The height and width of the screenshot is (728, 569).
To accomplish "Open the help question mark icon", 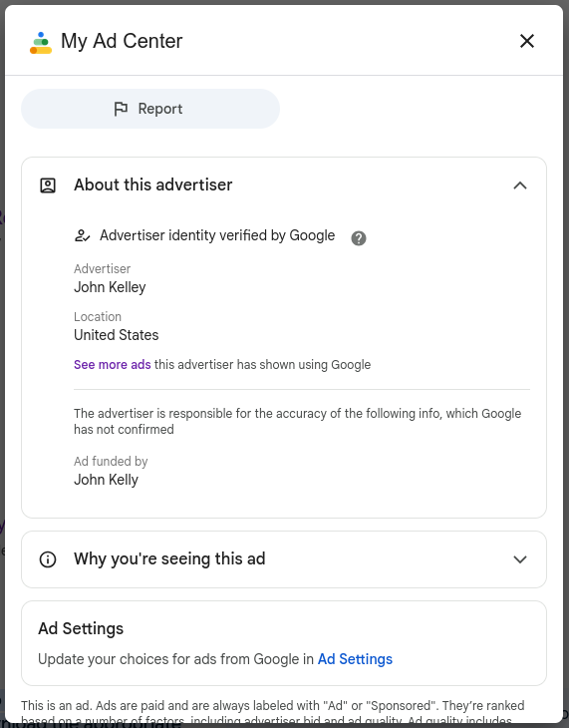I will pos(359,238).
